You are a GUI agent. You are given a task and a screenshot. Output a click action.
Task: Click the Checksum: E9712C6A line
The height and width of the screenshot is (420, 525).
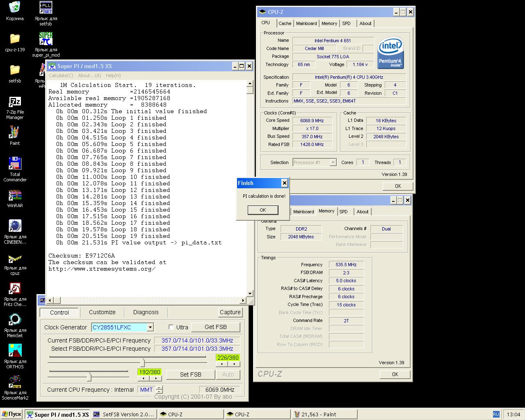[x=82, y=256]
